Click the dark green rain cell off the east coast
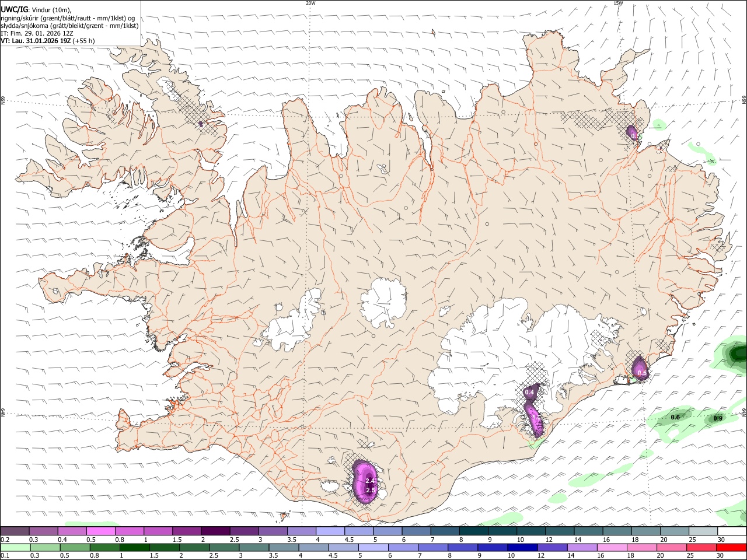This screenshot has height=560, width=747. point(739,353)
